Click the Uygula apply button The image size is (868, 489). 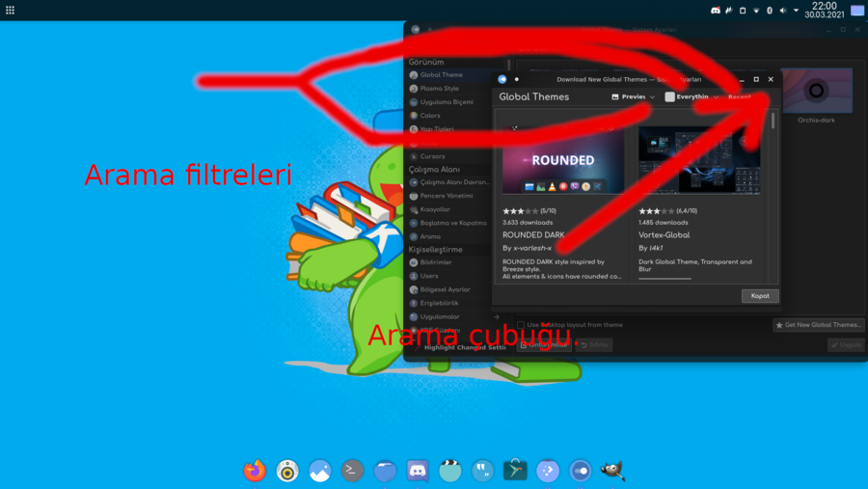846,345
